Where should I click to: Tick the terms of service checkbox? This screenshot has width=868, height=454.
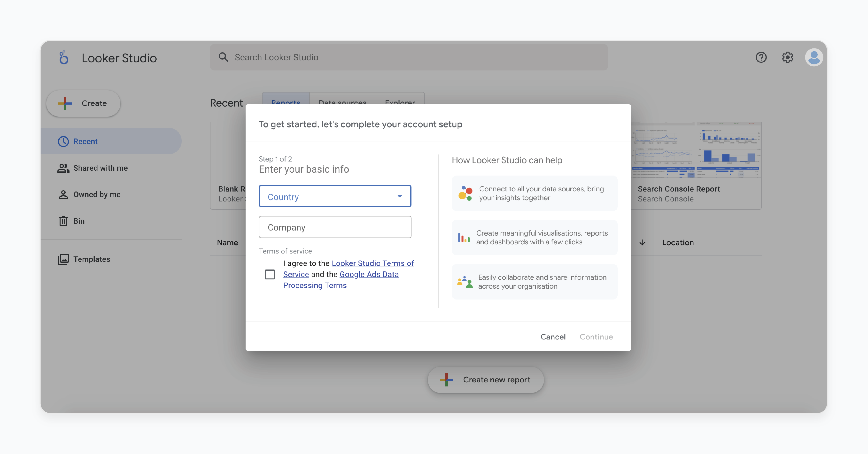tap(270, 275)
